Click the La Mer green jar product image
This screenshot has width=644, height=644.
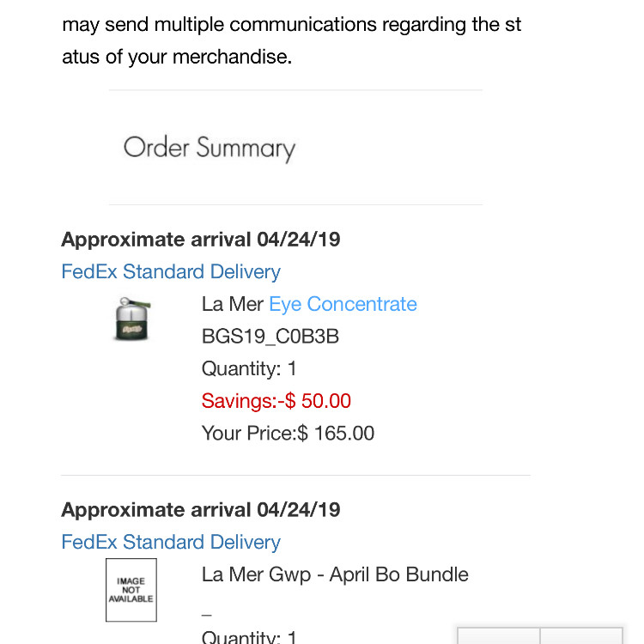(x=132, y=319)
